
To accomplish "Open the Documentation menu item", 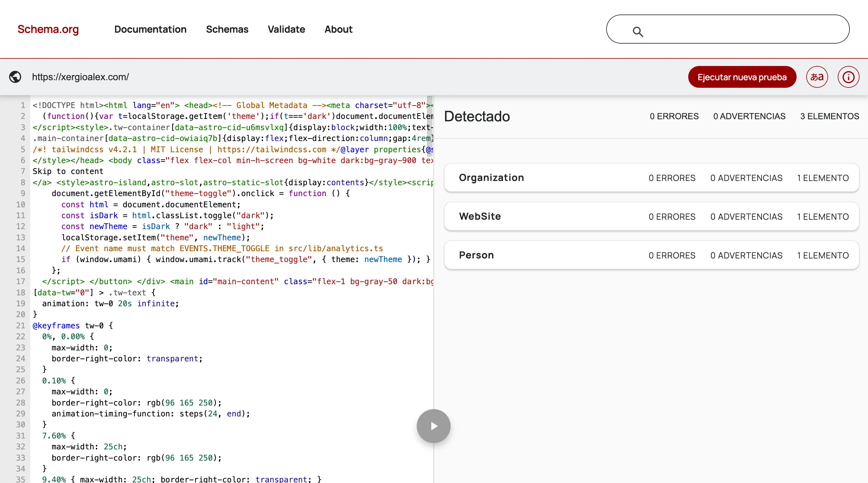I will coord(150,30).
